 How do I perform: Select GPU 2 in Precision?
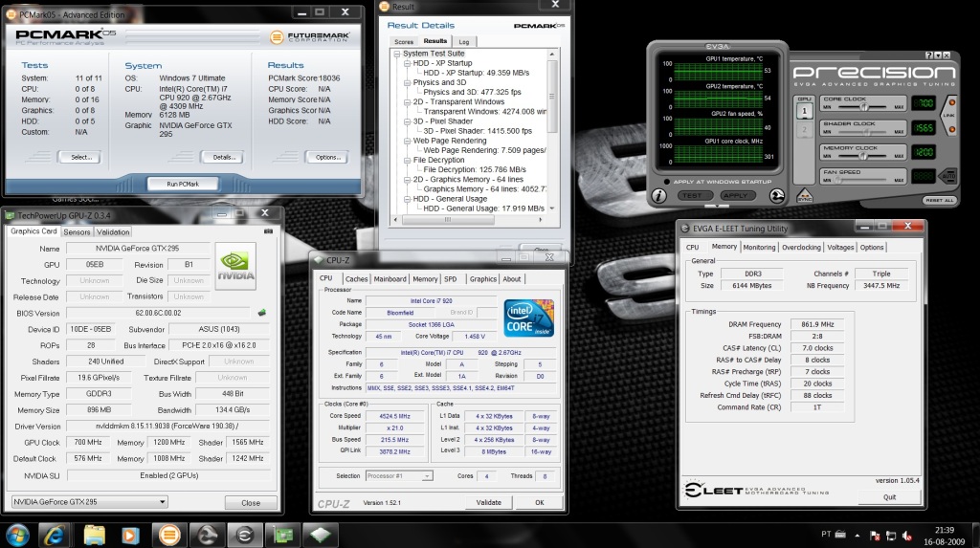(x=804, y=130)
